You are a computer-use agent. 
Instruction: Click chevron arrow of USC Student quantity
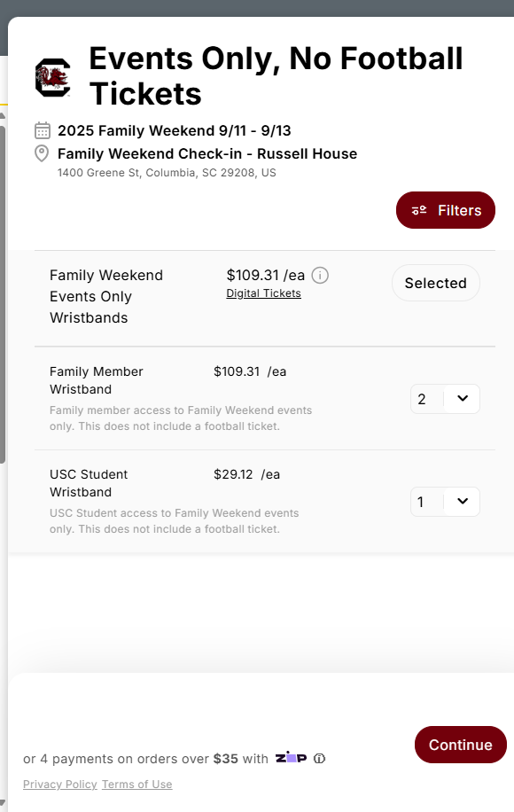[463, 501]
